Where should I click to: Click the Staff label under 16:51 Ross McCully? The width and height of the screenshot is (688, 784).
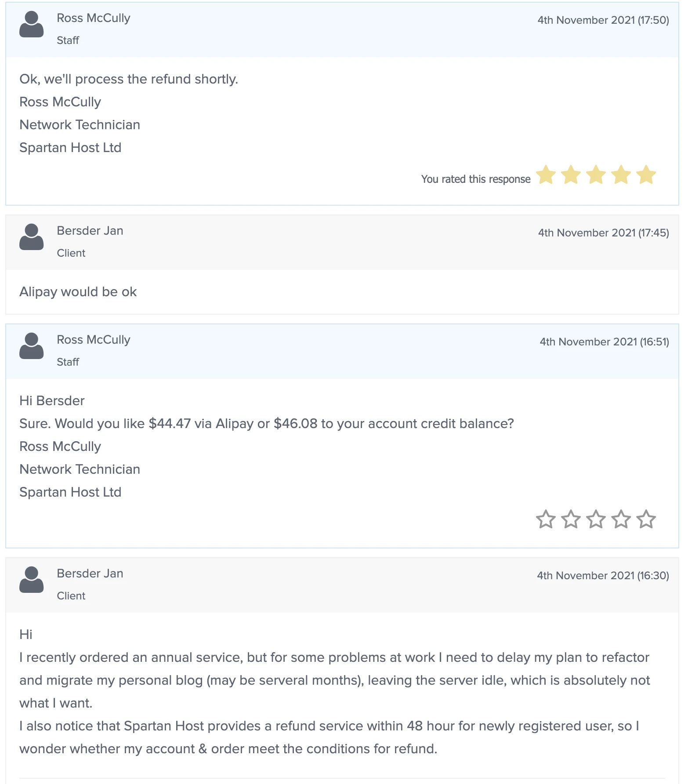68,362
